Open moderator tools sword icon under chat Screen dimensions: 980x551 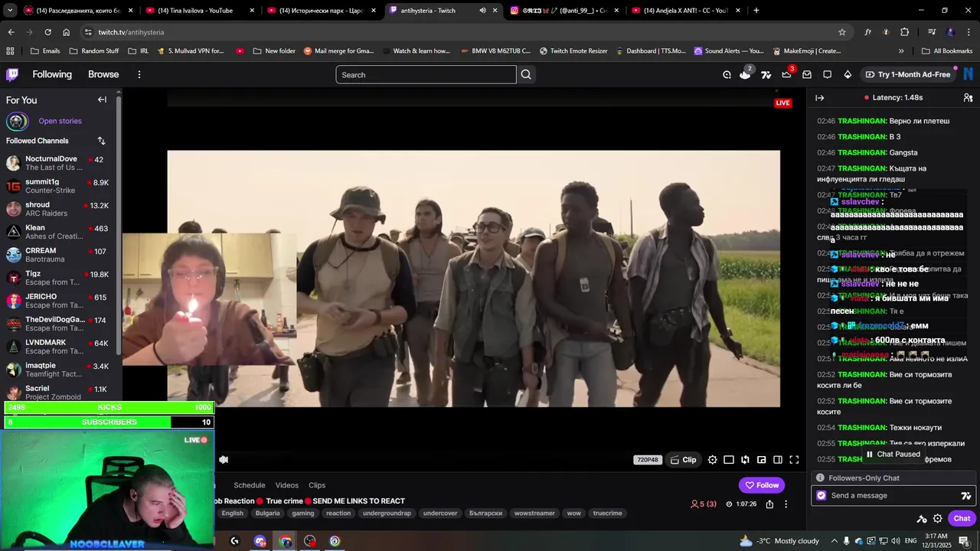tap(922, 519)
